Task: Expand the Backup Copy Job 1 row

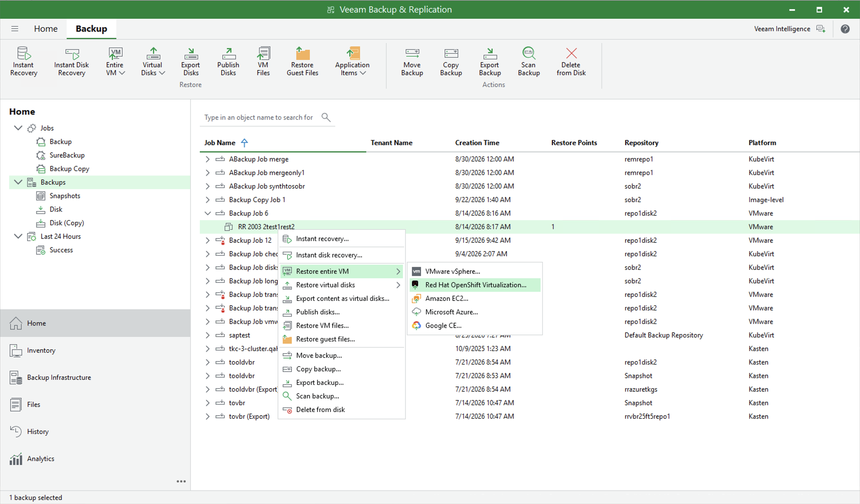Action: pyautogui.click(x=207, y=200)
